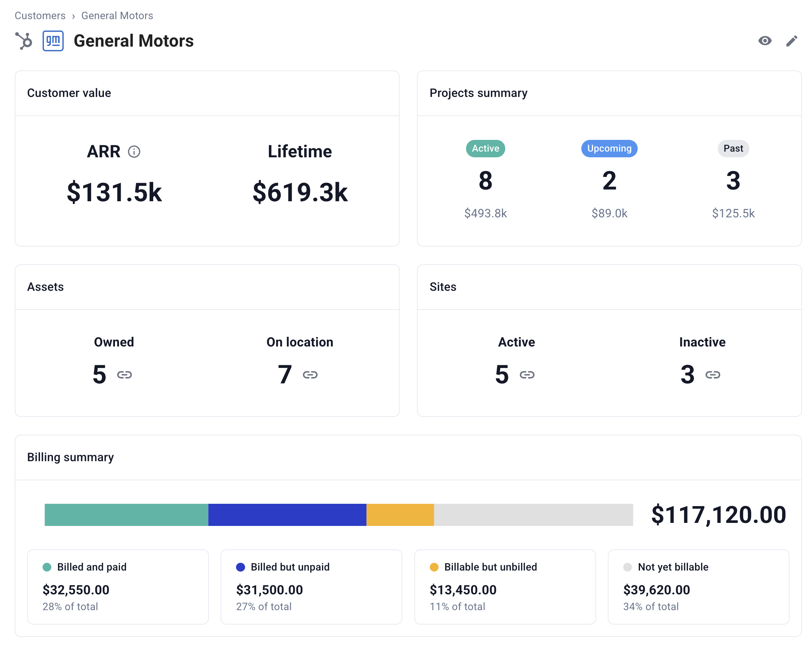Click the upcoming projects count 2
Image resolution: width=812 pixels, height=646 pixels.
(x=609, y=180)
